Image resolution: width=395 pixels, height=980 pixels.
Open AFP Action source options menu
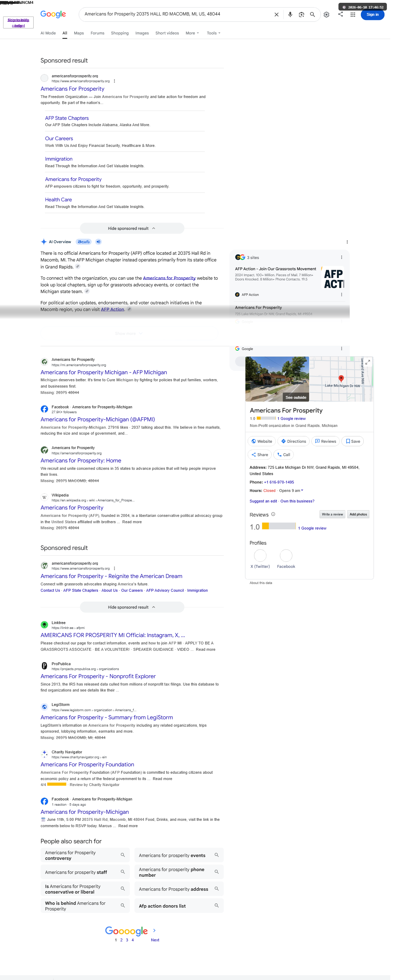click(341, 294)
